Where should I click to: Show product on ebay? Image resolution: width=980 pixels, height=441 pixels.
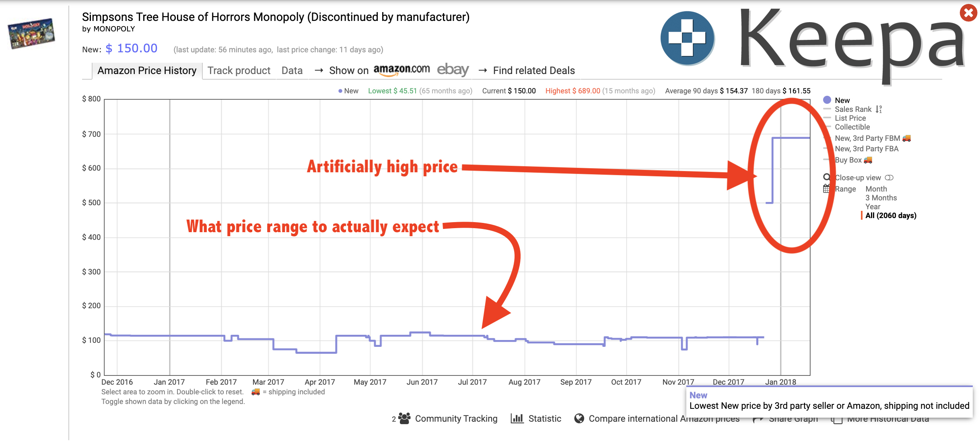point(453,70)
